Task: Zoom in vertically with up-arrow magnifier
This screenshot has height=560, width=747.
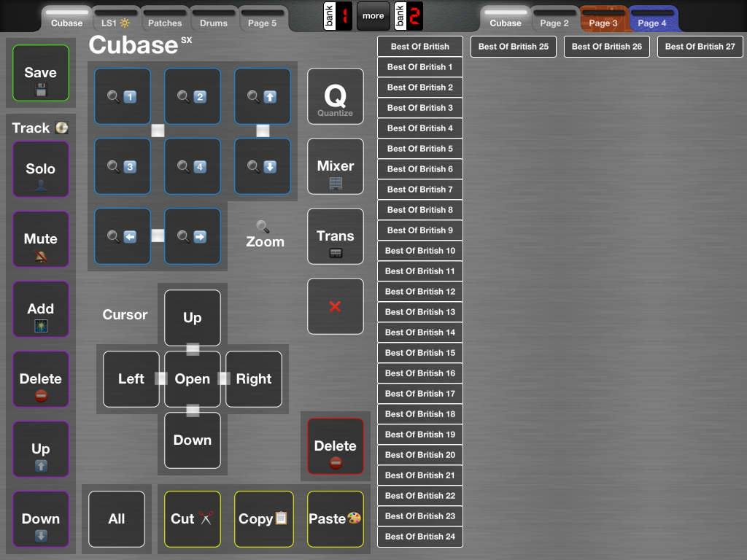Action: click(x=263, y=96)
